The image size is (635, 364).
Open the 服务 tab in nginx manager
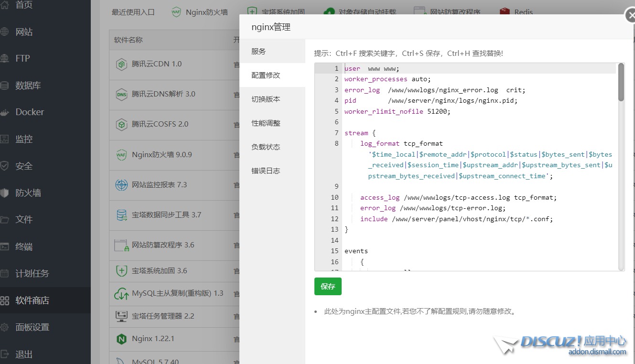click(258, 52)
